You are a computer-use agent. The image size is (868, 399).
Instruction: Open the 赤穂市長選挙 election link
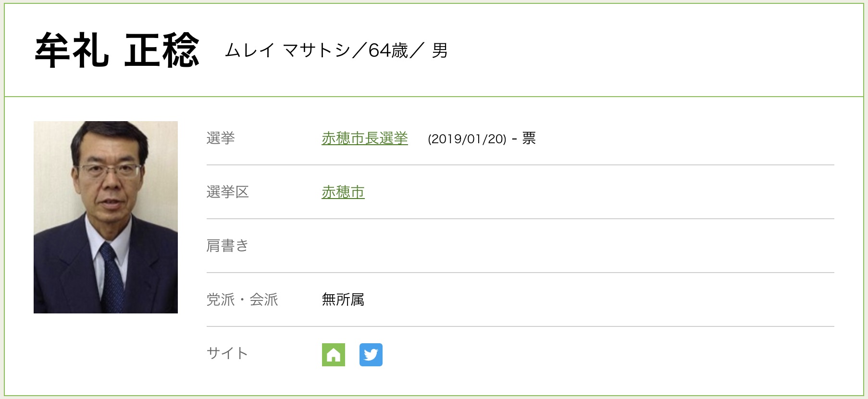[365, 138]
